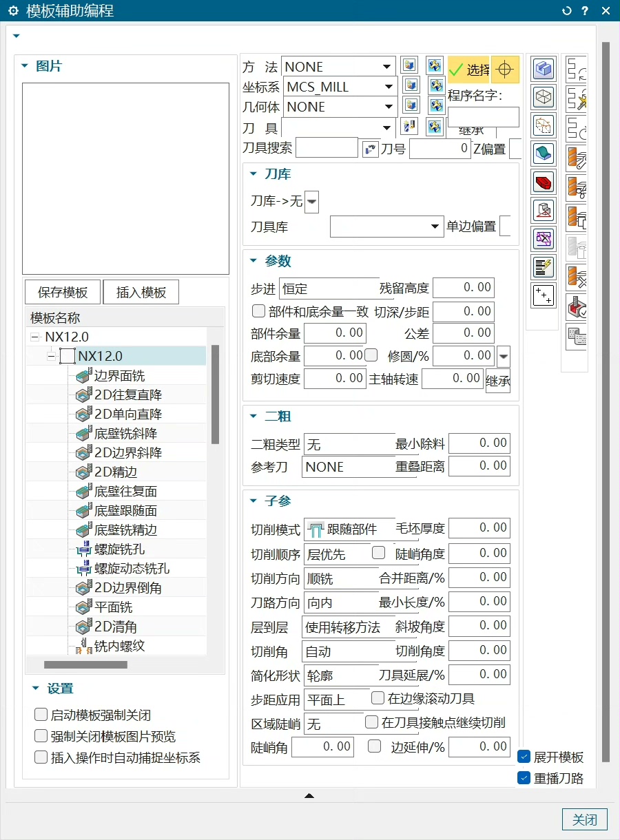Collapse the 图片 section
The image size is (620, 840).
tap(25, 66)
